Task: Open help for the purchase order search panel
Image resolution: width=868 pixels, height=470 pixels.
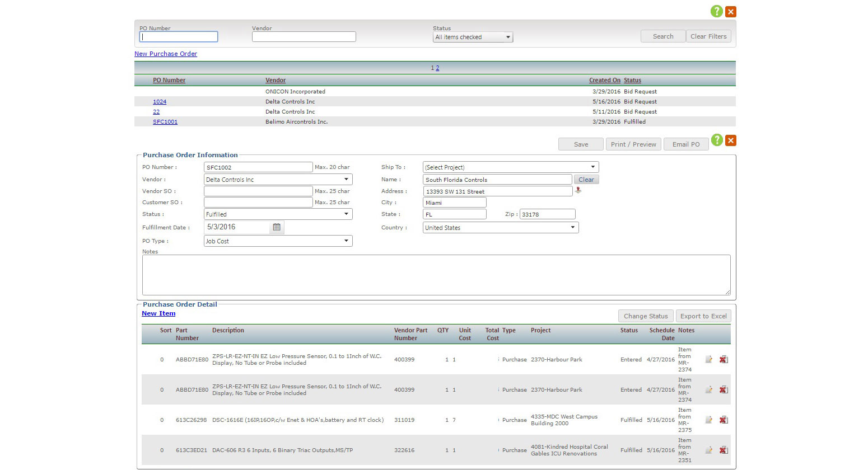Action: click(x=716, y=11)
